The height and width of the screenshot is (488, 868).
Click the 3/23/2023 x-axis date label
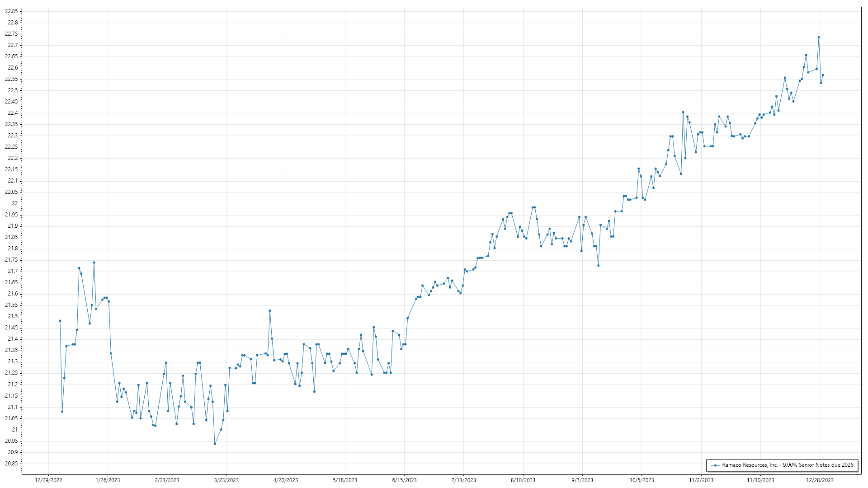pyautogui.click(x=226, y=480)
